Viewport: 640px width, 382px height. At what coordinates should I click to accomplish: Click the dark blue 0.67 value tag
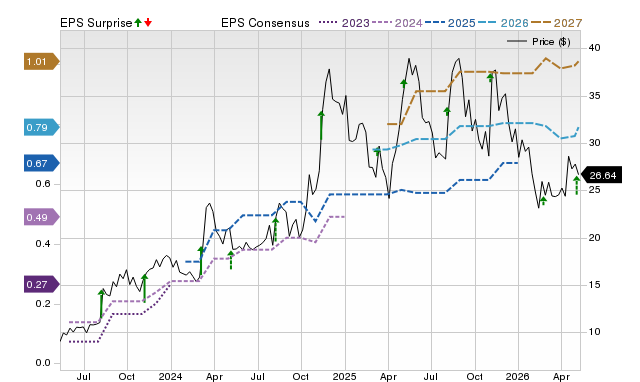[42, 163]
